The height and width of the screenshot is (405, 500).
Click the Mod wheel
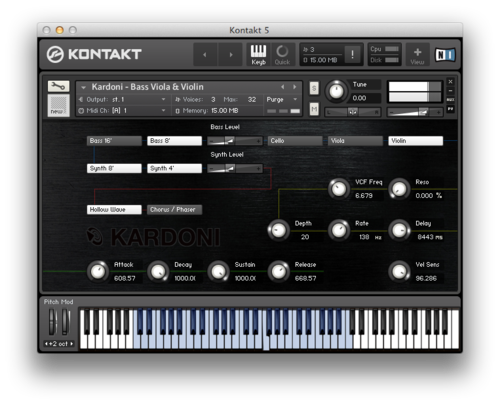[66, 322]
